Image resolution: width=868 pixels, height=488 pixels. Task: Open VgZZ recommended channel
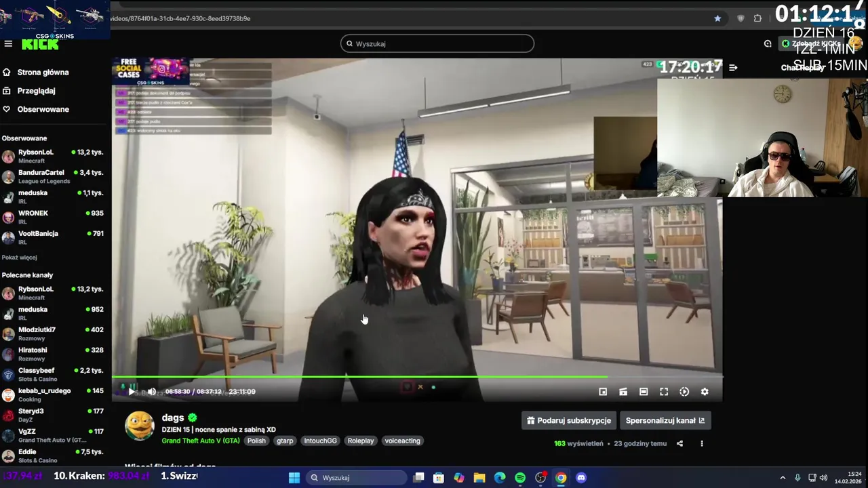[x=53, y=436]
